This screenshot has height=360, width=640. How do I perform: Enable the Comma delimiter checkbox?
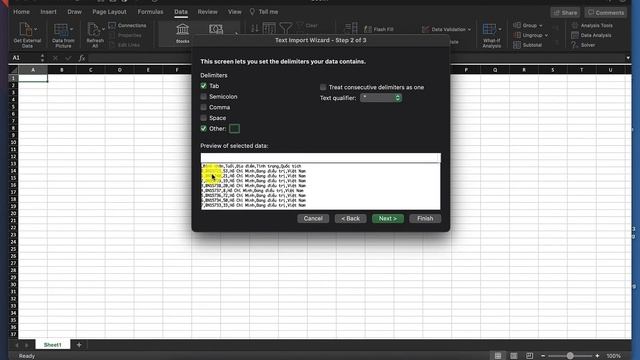(x=204, y=107)
